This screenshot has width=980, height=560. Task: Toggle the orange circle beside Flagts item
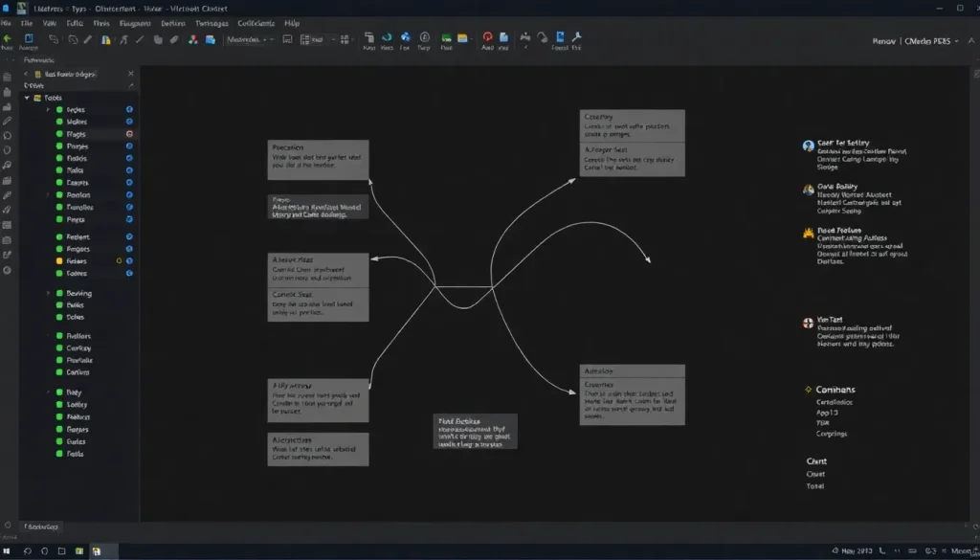pos(129,135)
